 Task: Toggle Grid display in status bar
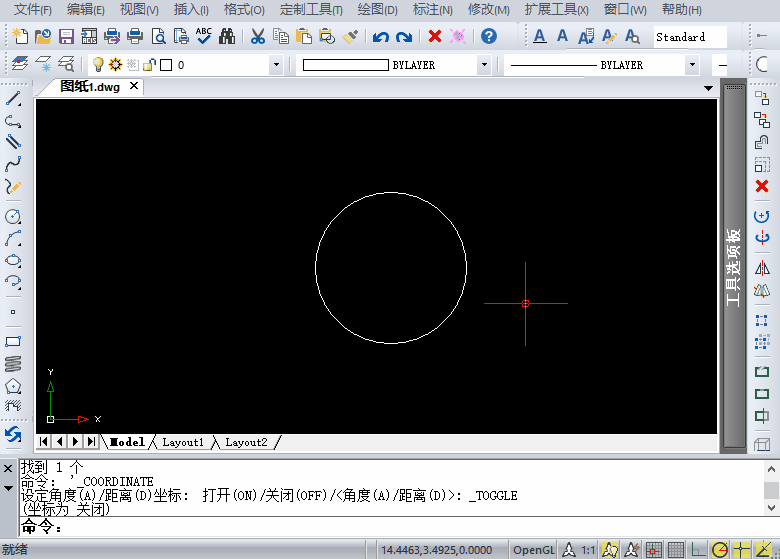(x=676, y=550)
